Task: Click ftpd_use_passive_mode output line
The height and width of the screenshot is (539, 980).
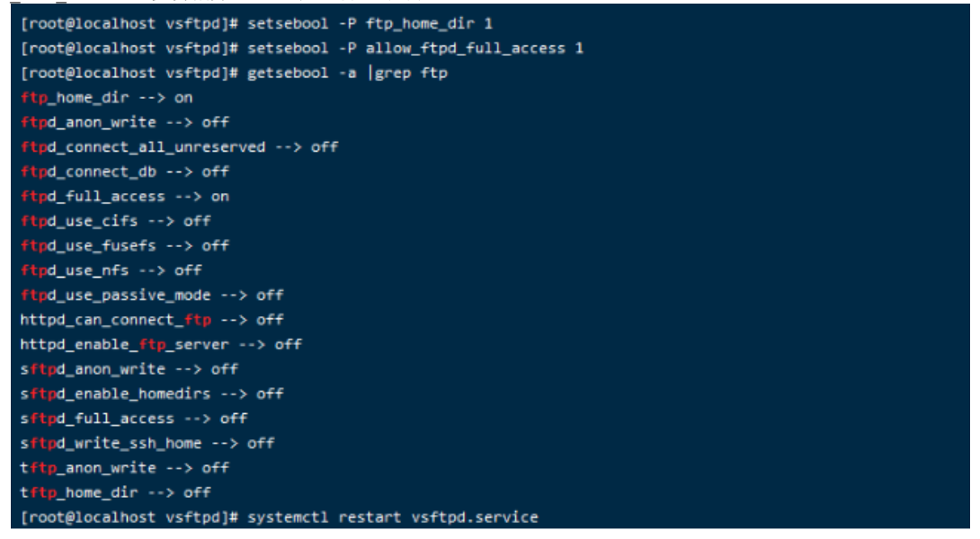Action: (x=152, y=296)
